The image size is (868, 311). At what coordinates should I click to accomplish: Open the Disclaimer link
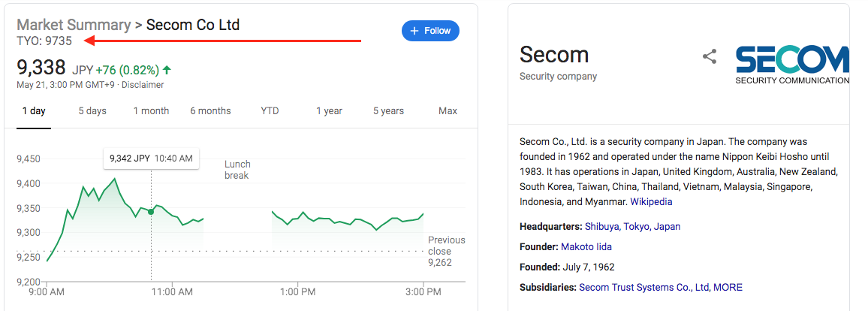[x=143, y=85]
